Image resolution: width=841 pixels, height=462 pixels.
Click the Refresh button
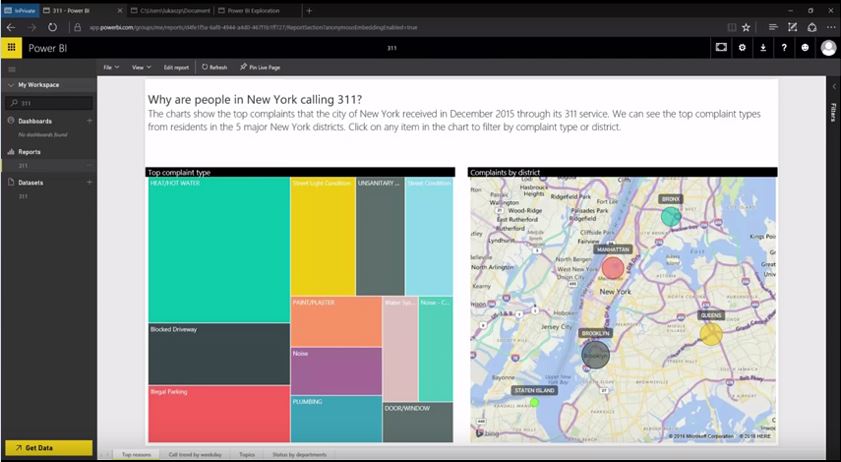[x=215, y=68]
